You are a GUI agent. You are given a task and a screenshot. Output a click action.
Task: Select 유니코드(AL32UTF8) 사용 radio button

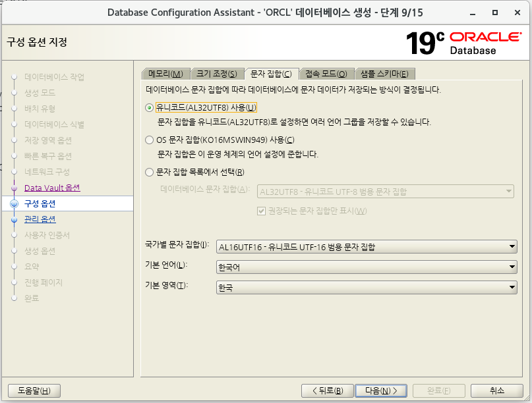coord(149,108)
